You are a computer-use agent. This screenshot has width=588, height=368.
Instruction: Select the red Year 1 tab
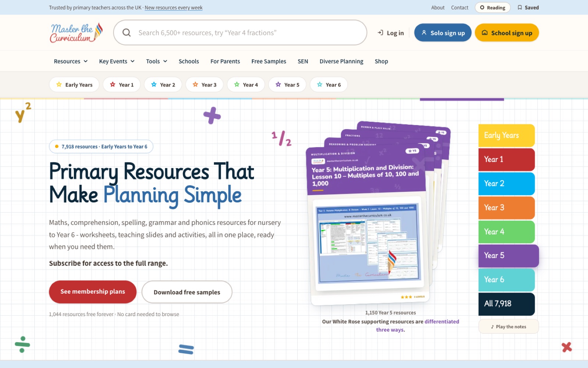(506, 159)
